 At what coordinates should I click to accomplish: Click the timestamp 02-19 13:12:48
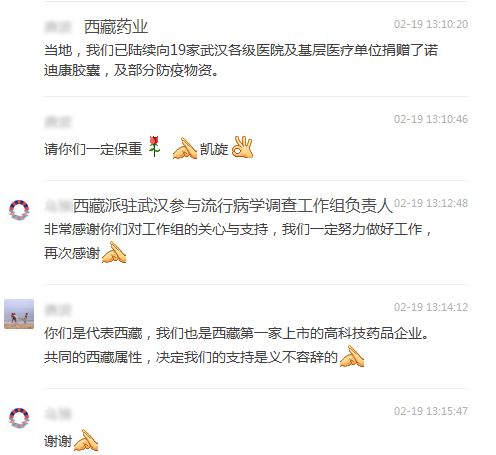431,203
